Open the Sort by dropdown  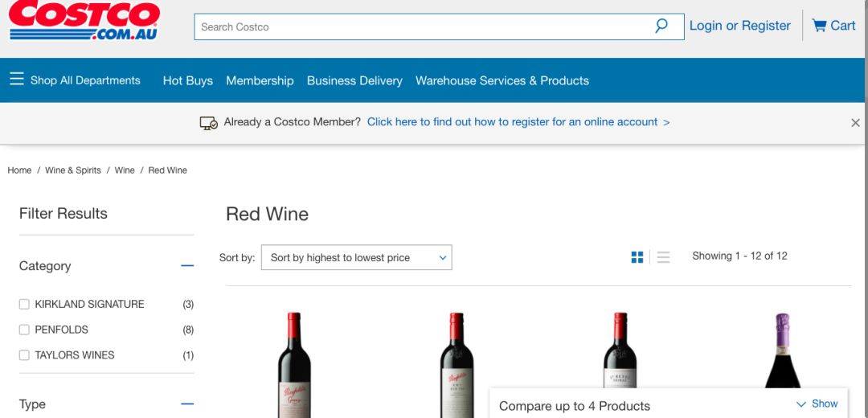tap(357, 257)
